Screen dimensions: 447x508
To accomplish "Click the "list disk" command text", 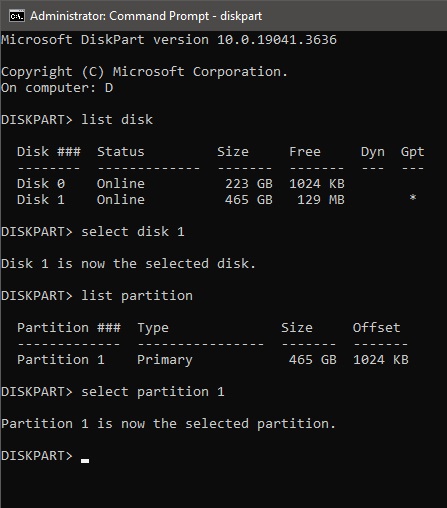I will pyautogui.click(x=117, y=120).
